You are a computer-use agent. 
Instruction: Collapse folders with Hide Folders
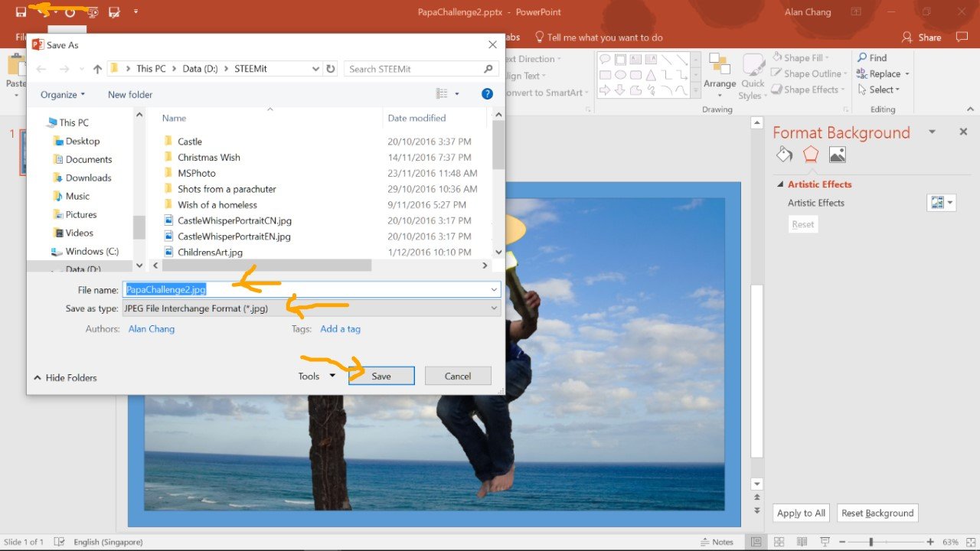click(65, 377)
